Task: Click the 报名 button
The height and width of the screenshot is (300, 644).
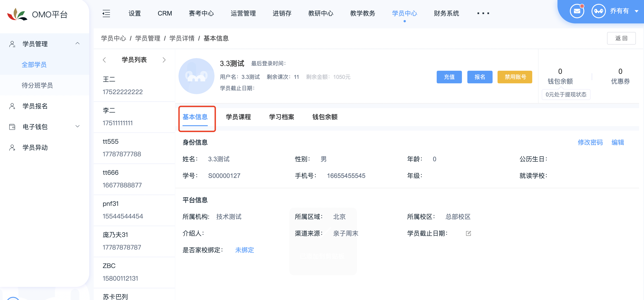Action: click(480, 77)
